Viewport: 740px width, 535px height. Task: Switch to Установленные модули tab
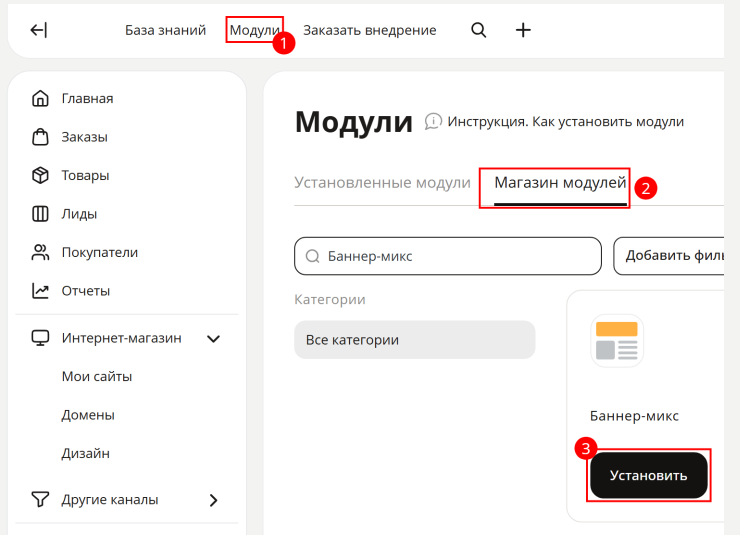[382, 183]
